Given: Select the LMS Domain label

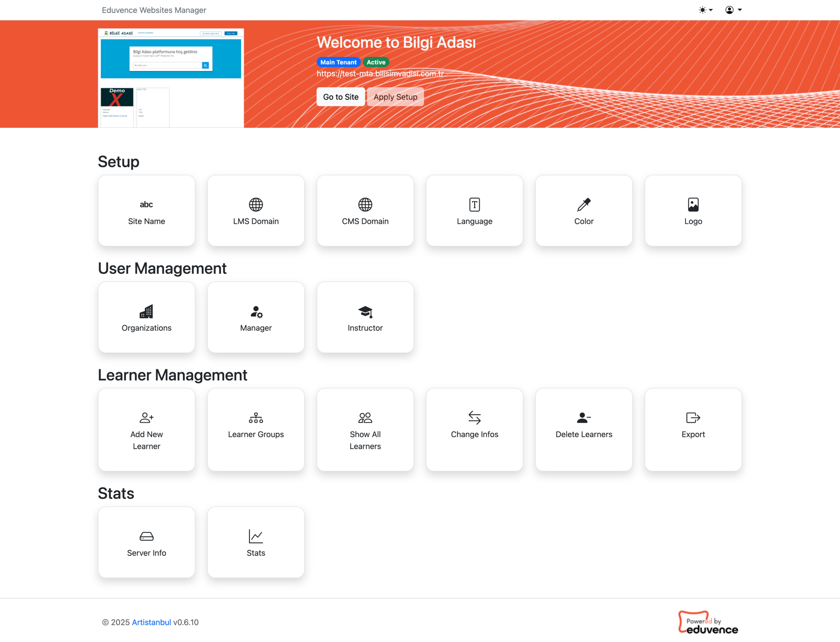Looking at the screenshot, I should tap(256, 221).
